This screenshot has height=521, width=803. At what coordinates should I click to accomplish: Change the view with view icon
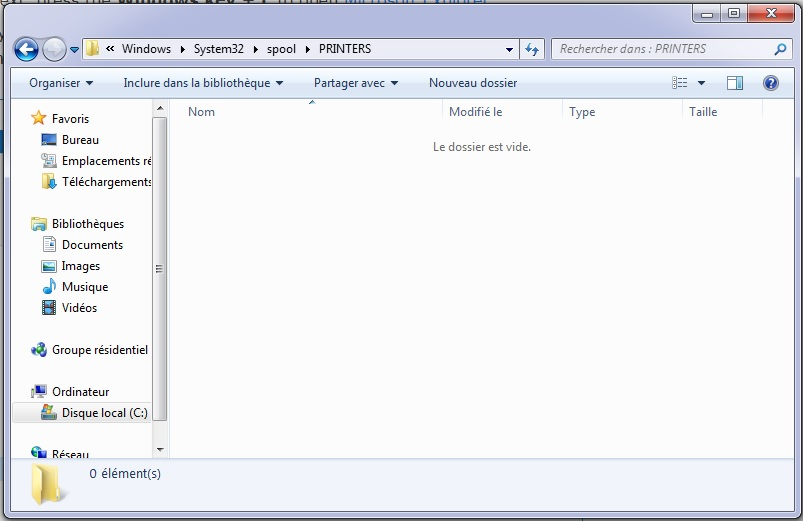click(680, 83)
